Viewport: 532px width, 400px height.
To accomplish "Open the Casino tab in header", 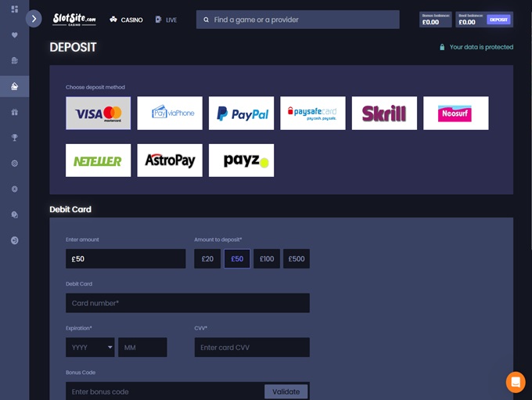I will tap(127, 20).
